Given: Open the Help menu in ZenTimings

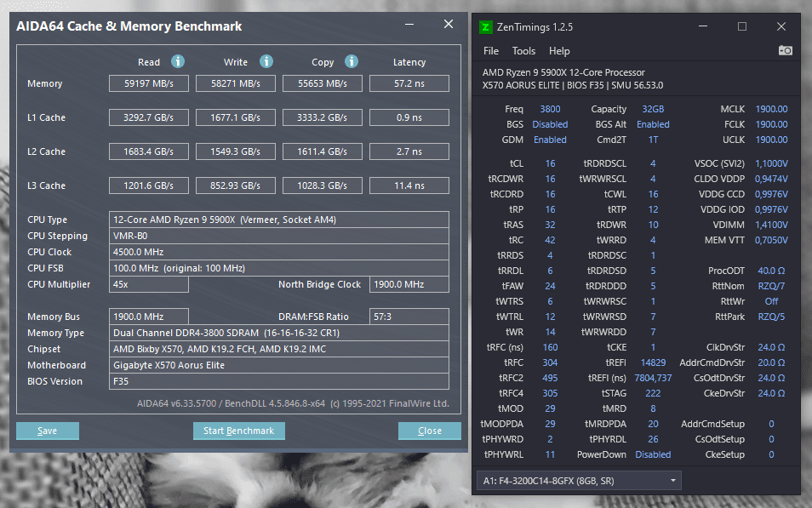Looking at the screenshot, I should coord(559,51).
